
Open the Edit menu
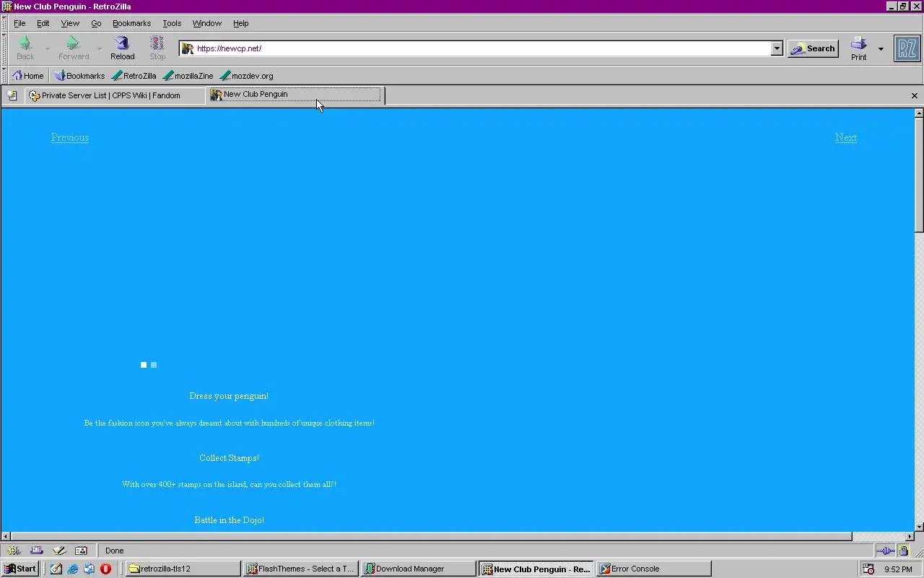coord(43,23)
